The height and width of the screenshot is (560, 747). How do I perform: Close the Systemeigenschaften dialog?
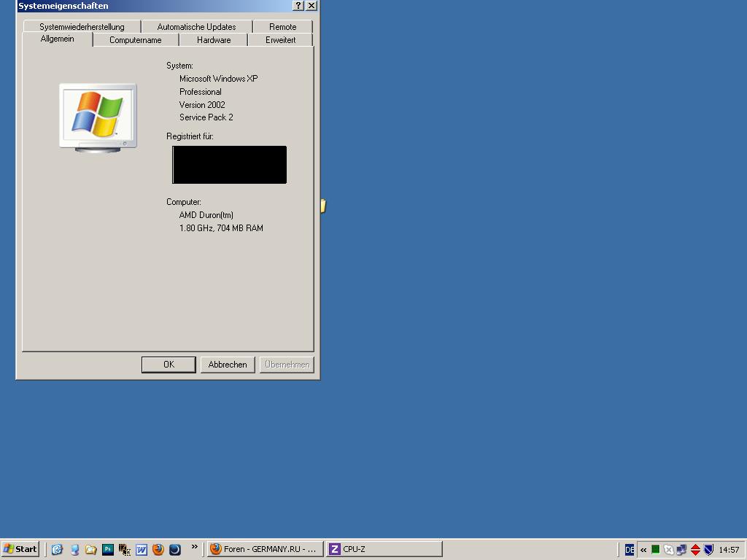(311, 5)
